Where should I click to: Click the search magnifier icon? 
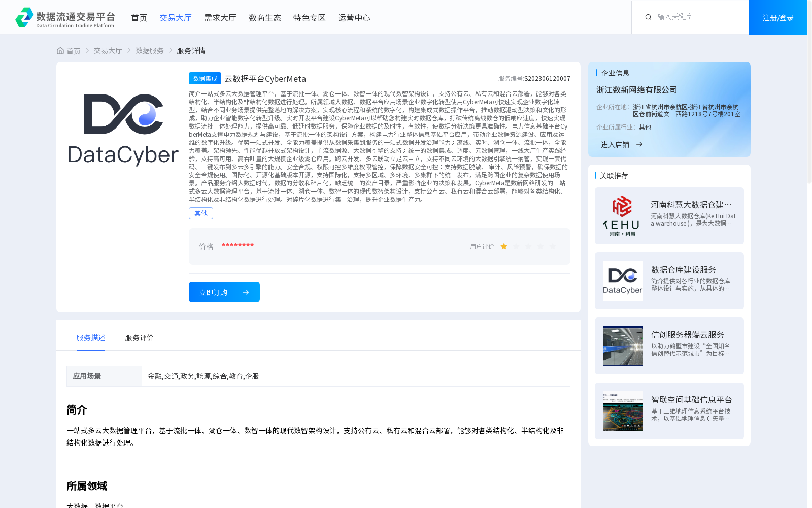coord(648,17)
